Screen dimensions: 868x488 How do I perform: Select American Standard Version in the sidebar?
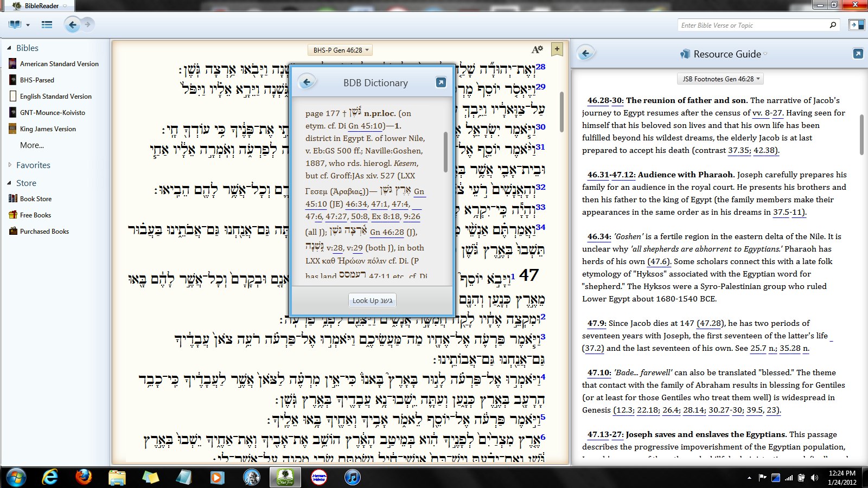59,63
